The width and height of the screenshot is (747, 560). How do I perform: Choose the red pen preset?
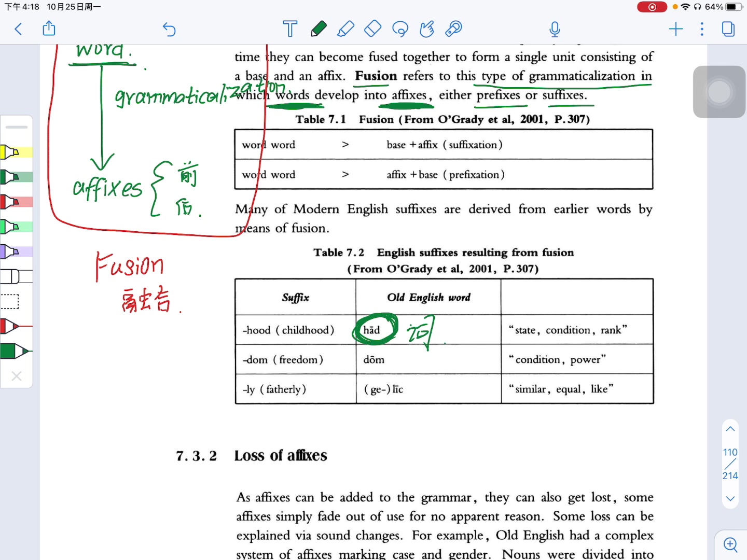click(x=17, y=326)
